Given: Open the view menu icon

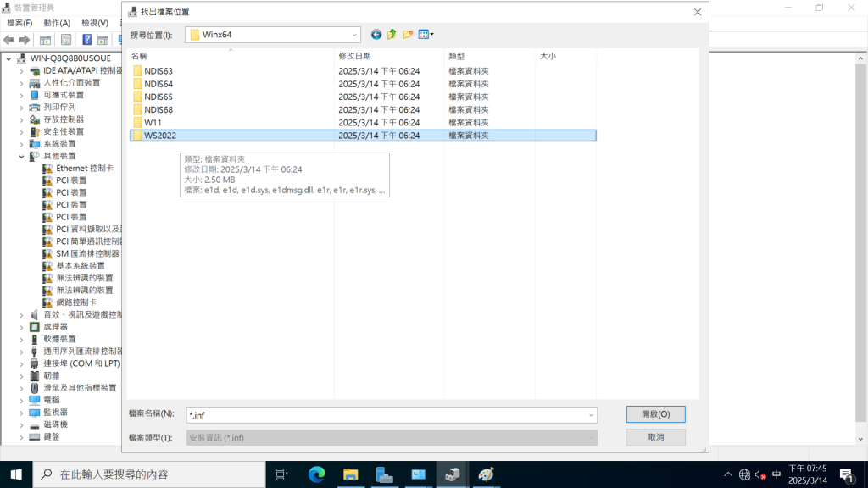Looking at the screenshot, I should click(x=426, y=35).
